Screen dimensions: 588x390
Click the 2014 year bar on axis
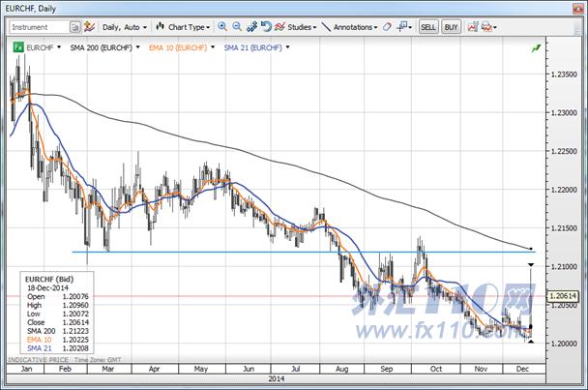tap(277, 378)
